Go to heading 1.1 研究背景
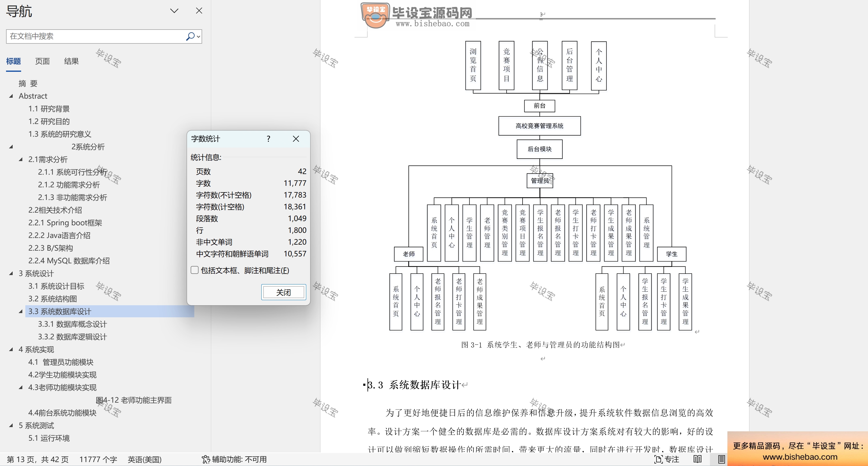 tap(49, 109)
